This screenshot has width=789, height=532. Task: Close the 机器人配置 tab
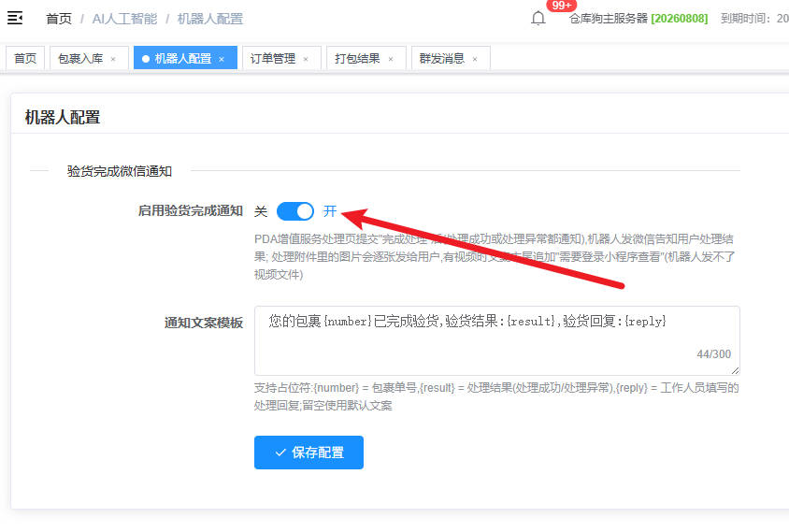[222, 60]
